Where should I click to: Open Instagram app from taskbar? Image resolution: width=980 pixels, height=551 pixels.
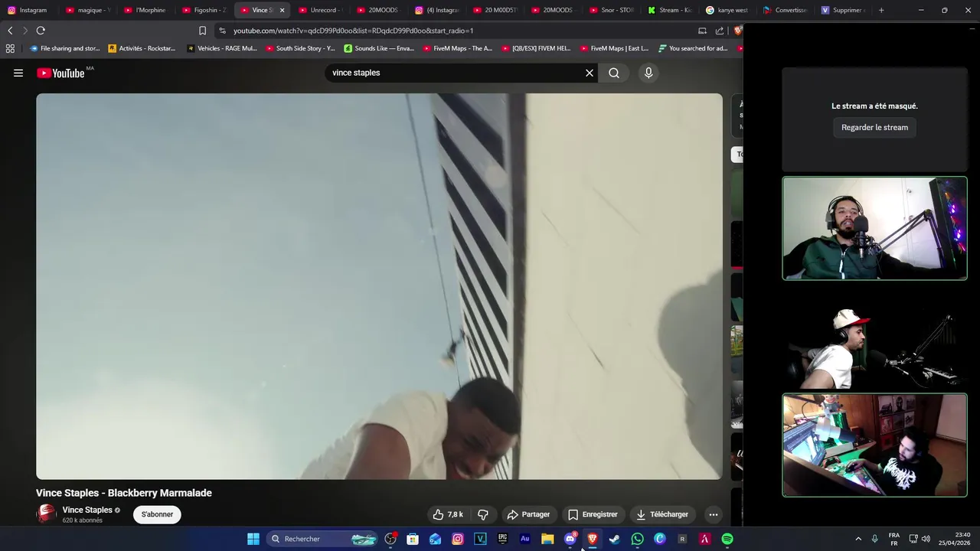click(458, 539)
